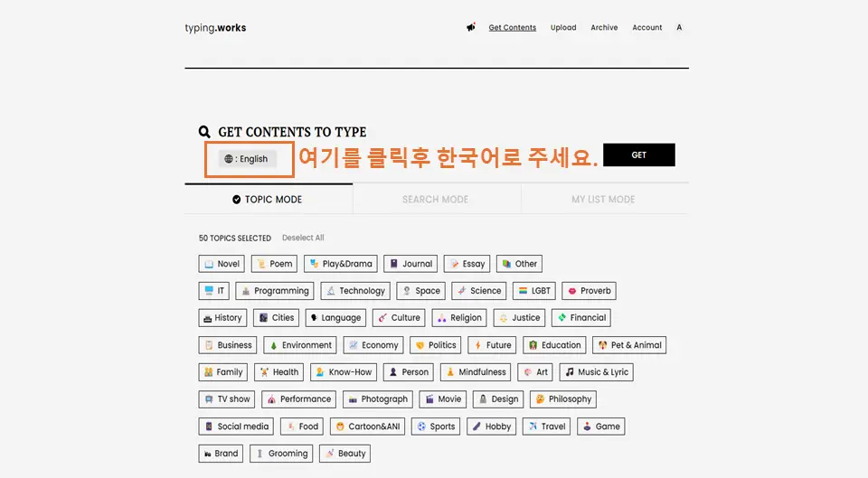
Task: Open the English language selector
Action: 247,159
